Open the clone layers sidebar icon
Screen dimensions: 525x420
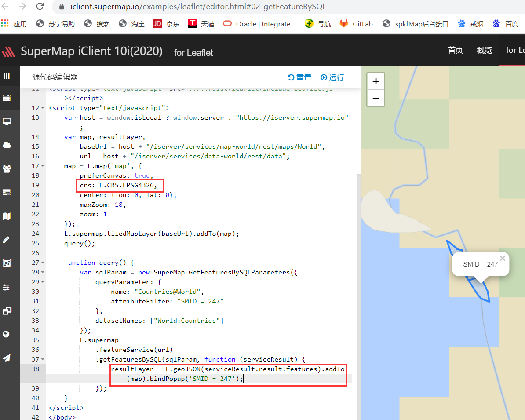7,311
